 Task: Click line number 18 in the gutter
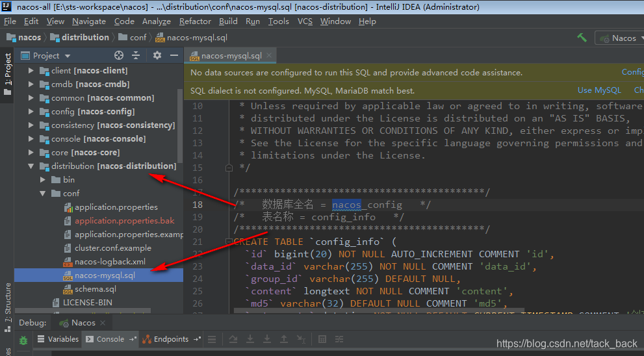pyautogui.click(x=198, y=205)
